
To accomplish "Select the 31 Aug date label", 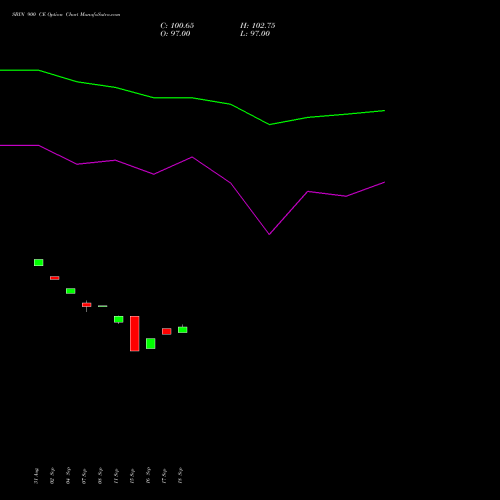I will tap(36, 476).
